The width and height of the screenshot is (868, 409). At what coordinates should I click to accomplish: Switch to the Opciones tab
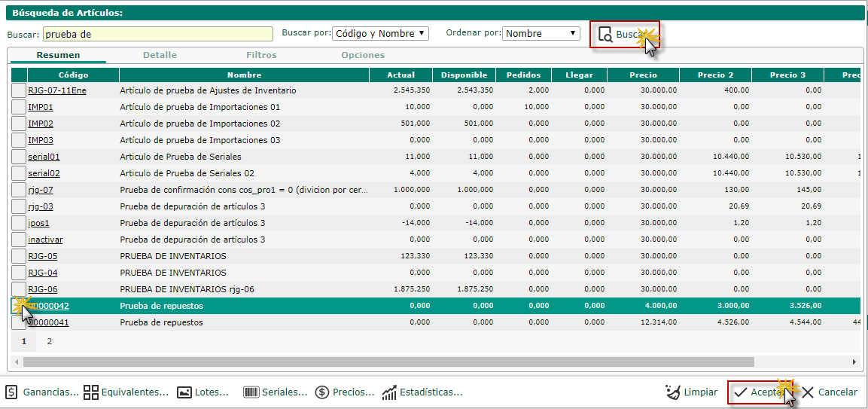click(363, 55)
